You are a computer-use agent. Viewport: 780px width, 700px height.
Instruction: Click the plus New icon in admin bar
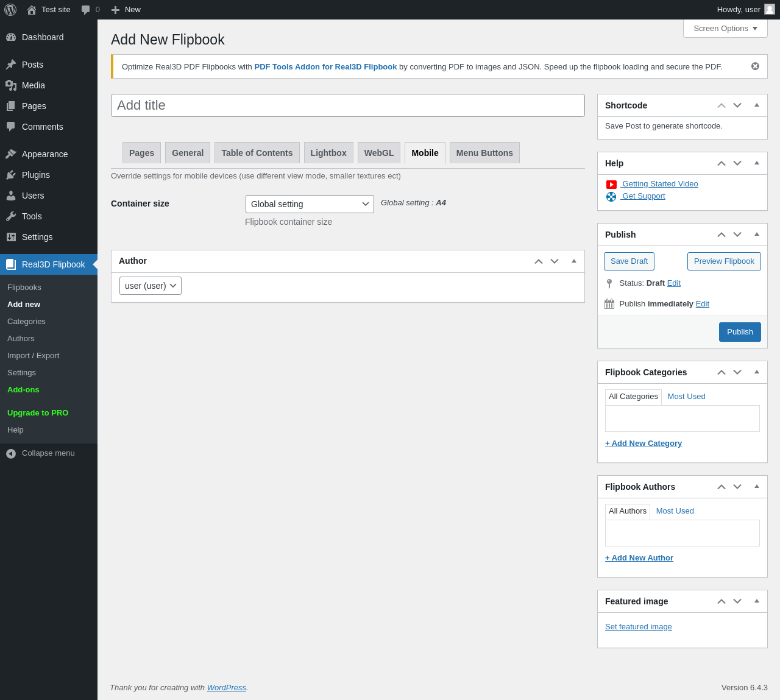click(x=115, y=10)
